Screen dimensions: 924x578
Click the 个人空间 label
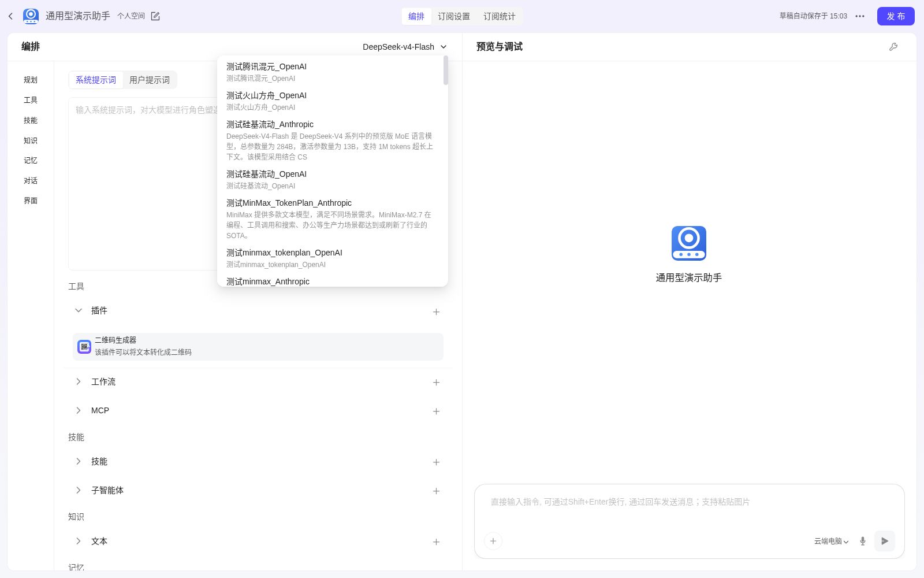click(x=131, y=16)
